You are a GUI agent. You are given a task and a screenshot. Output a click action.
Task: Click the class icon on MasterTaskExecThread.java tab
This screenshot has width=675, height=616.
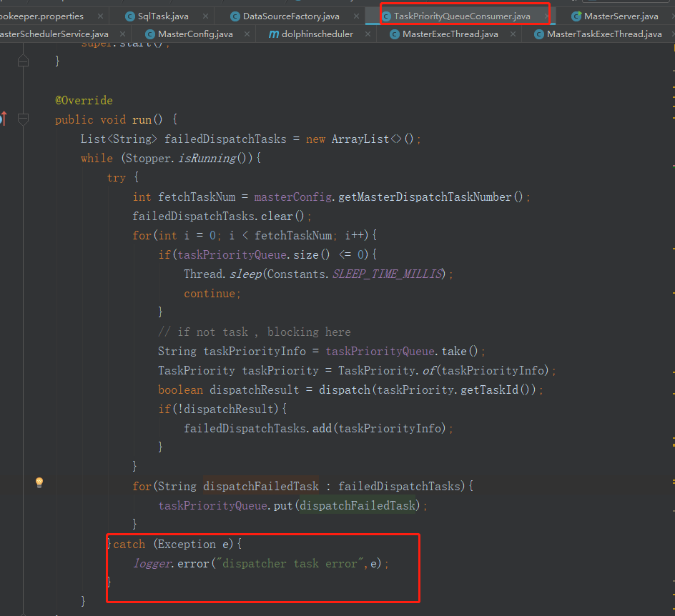[539, 34]
